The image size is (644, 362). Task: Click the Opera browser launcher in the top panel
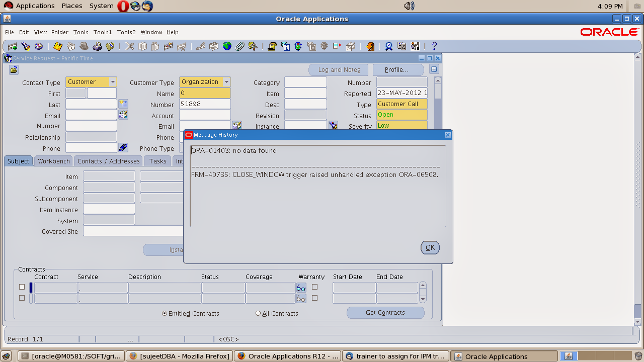tap(123, 6)
